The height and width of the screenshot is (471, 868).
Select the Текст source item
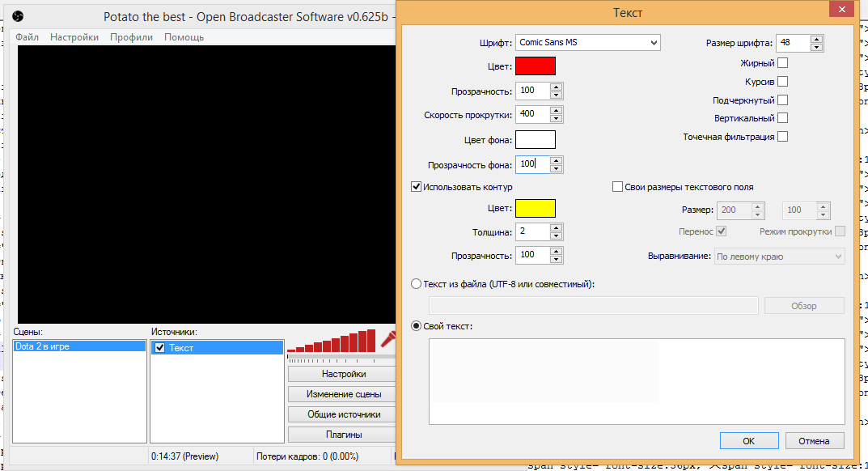217,347
